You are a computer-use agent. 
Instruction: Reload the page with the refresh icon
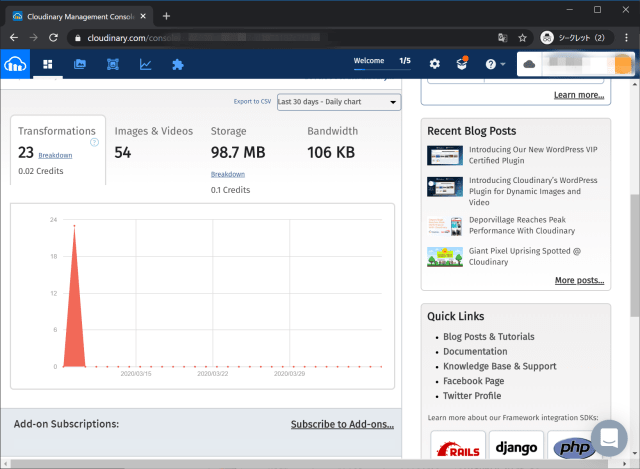[53, 38]
